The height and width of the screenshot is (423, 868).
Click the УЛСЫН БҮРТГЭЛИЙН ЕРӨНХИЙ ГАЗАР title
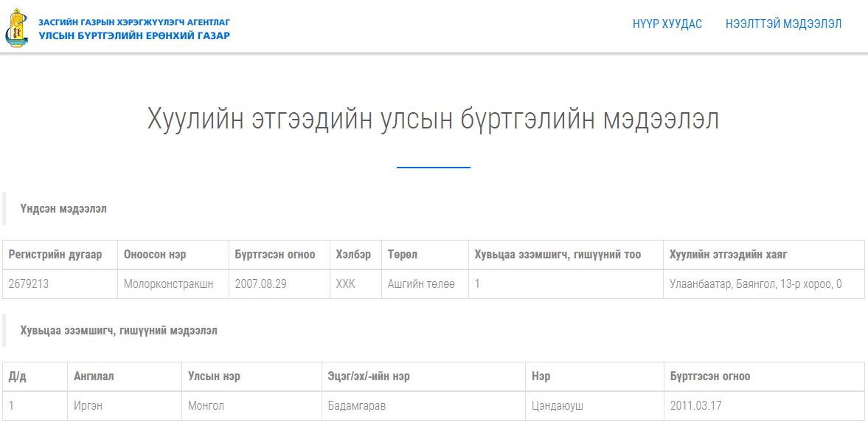point(134,36)
